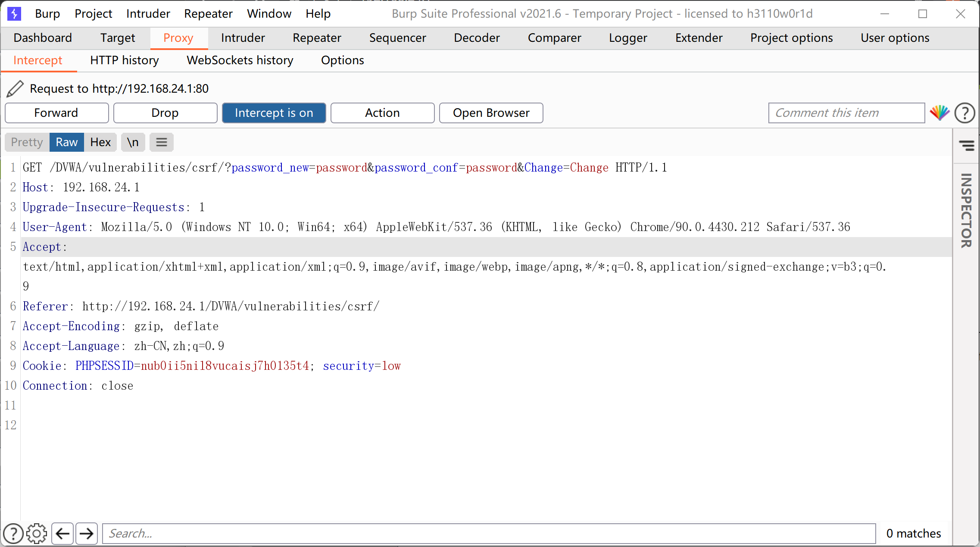Switch to the Decoder tab
Image resolution: width=980 pixels, height=547 pixels.
477,38
